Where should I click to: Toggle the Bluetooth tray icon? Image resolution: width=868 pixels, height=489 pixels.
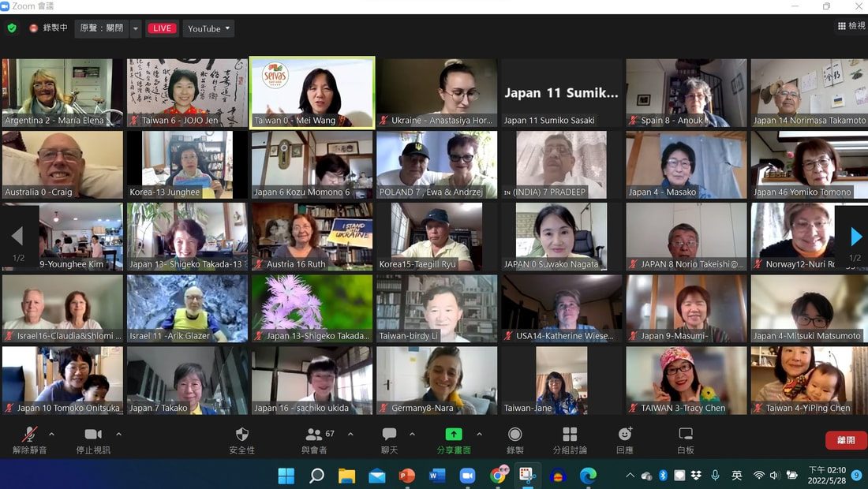click(x=663, y=475)
